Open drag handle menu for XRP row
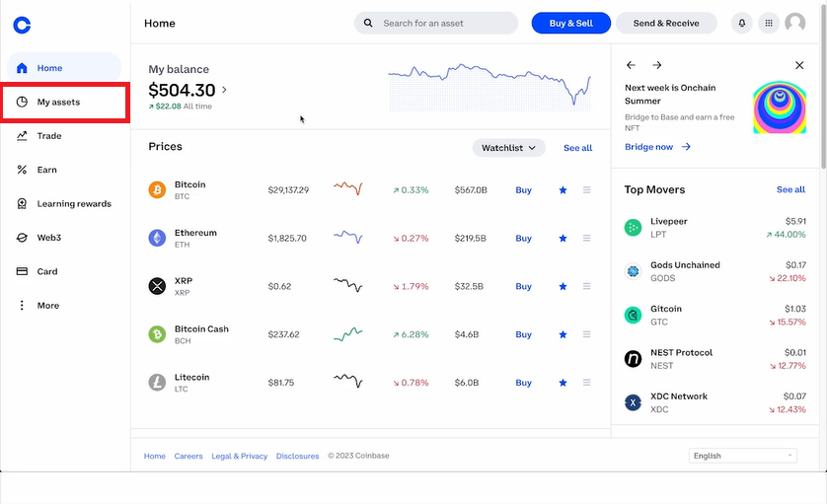The height and width of the screenshot is (504, 827). coord(586,286)
